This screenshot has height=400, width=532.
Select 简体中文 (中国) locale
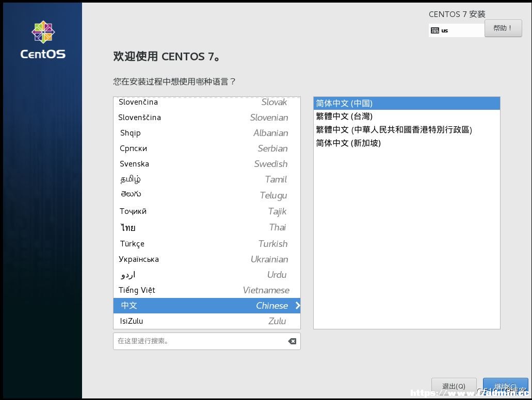click(x=407, y=103)
